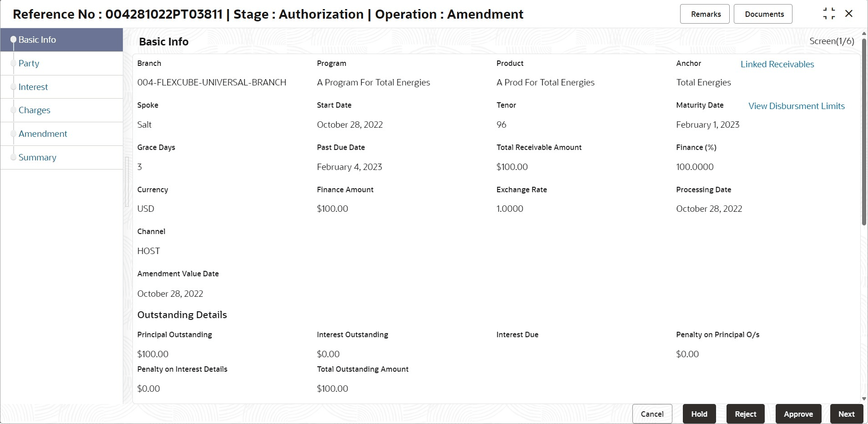Open the Amendment step
Screen dimensions: 868x424
click(43, 134)
